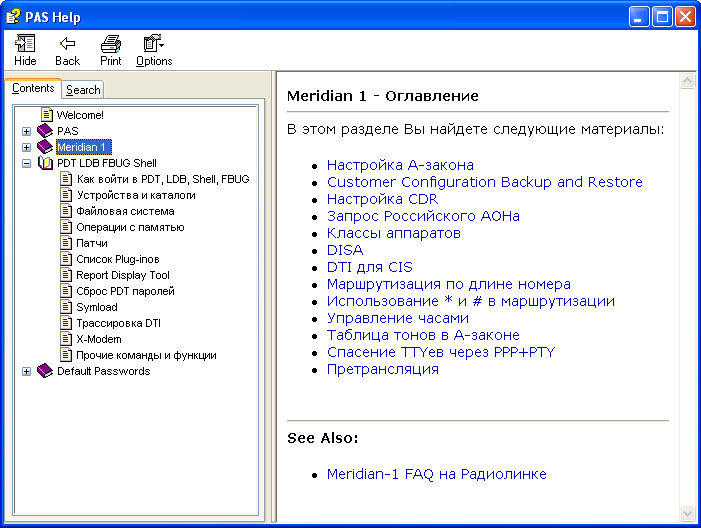Screen dimensions: 701x528
Task: Select the highlighted Meridian 1 tree label
Action: [x=84, y=147]
